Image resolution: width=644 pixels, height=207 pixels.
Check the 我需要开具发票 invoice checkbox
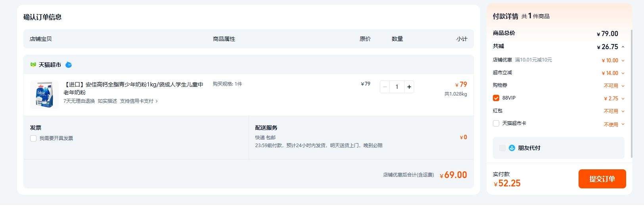33,138
